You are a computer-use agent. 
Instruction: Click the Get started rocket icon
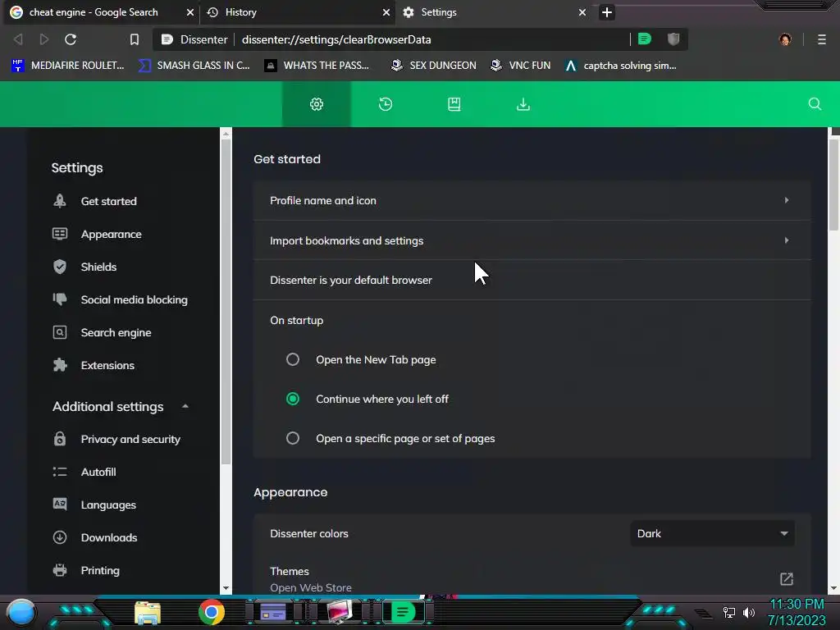click(60, 201)
